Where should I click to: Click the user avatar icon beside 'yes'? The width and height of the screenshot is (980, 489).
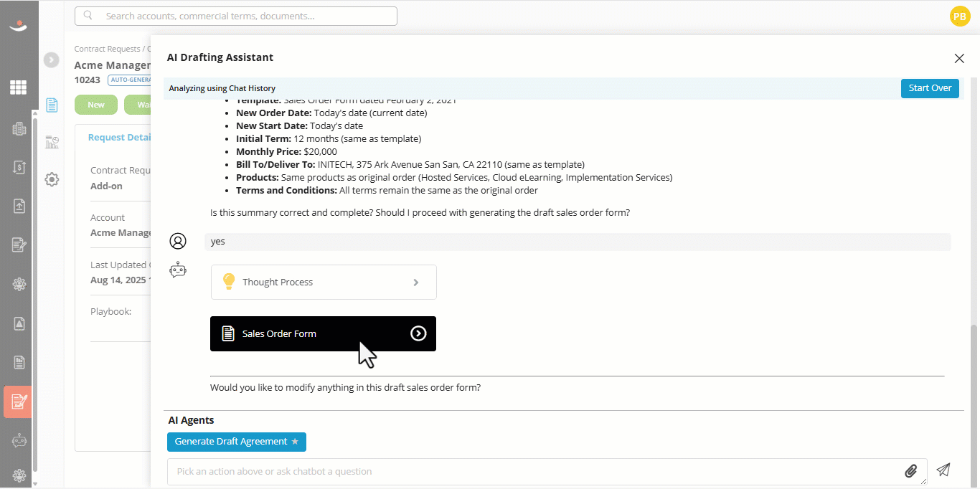[178, 241]
